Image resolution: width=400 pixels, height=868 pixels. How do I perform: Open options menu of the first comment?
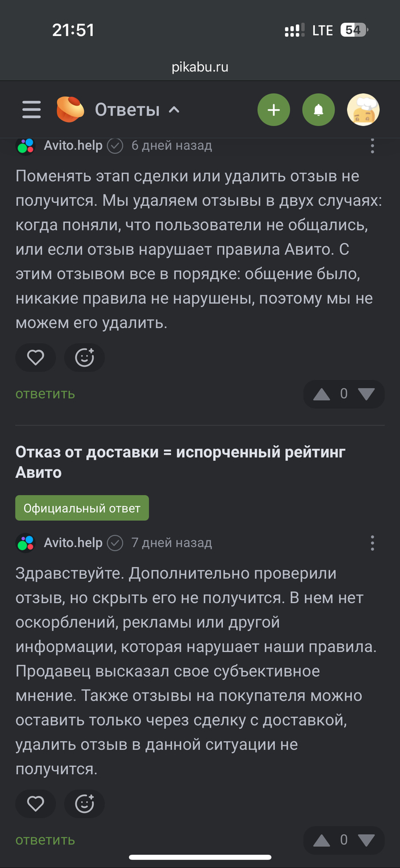(x=372, y=146)
